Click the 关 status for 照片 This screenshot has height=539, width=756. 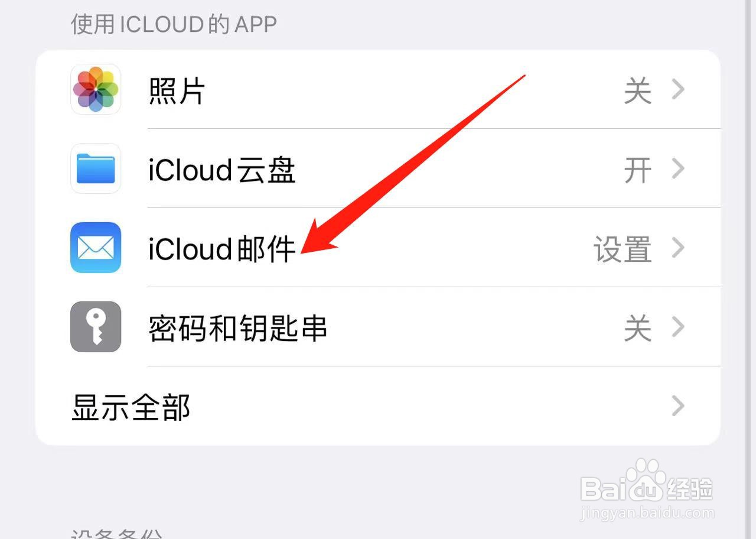638,92
